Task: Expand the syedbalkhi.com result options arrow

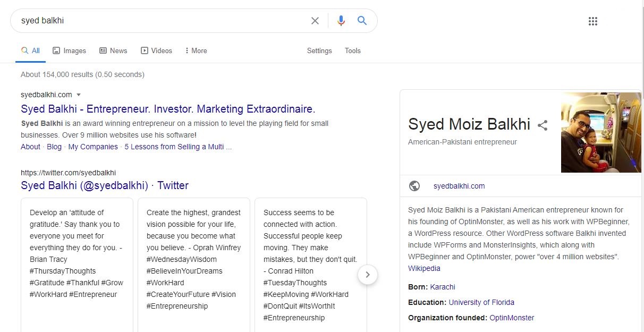Action: [79, 95]
